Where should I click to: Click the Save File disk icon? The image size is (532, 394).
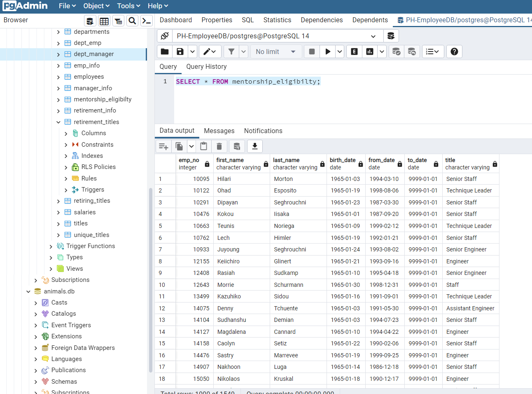(180, 52)
